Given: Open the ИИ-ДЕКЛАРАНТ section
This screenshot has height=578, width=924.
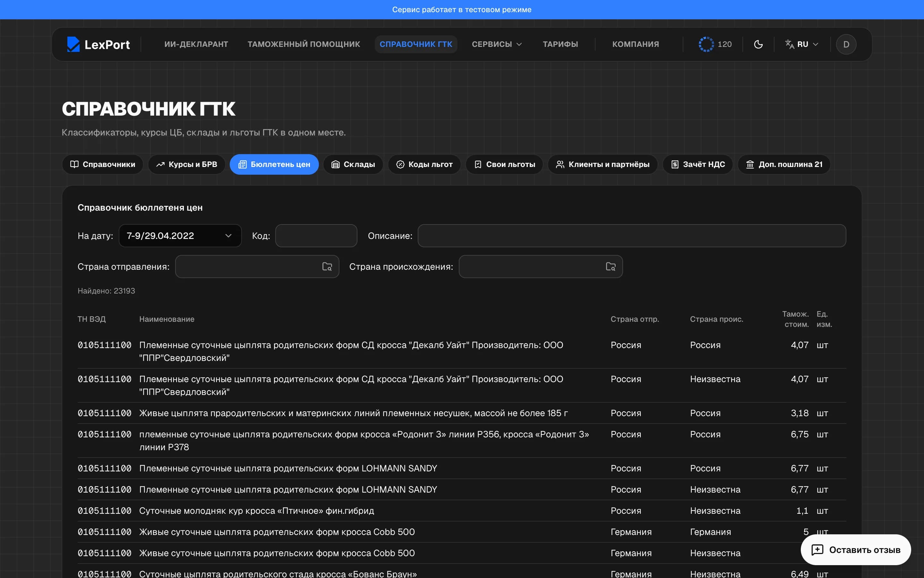Looking at the screenshot, I should point(196,44).
